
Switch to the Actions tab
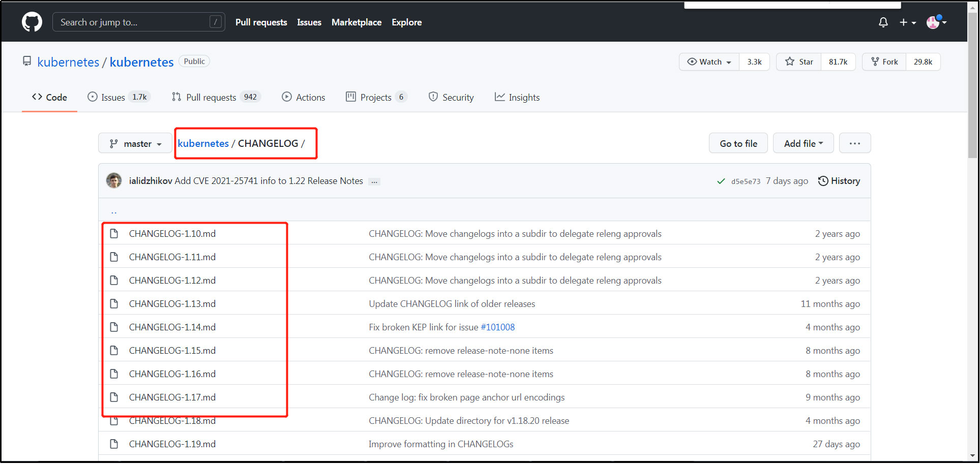[304, 97]
